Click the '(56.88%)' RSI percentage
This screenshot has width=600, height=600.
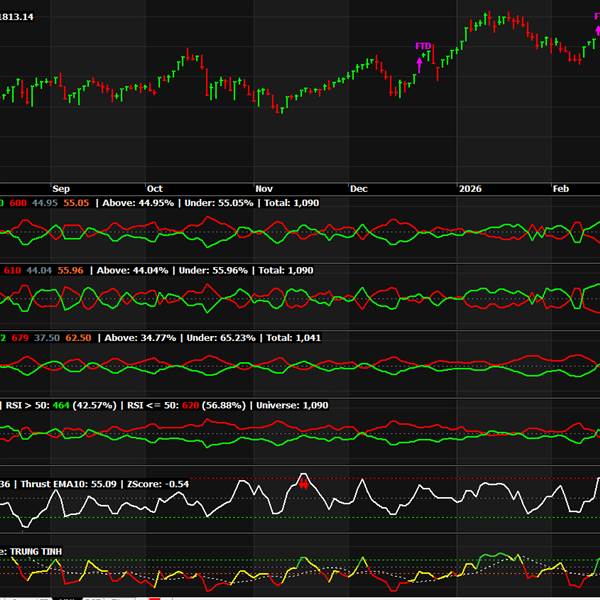[223, 405]
